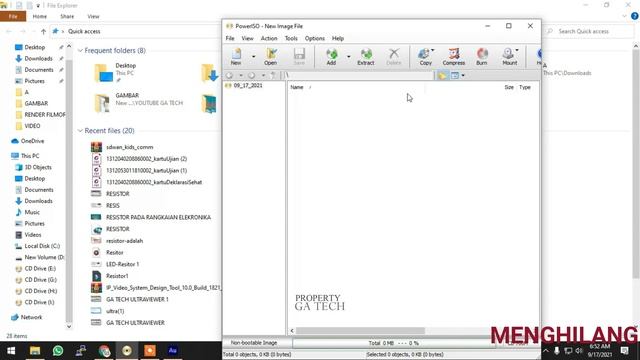
Task: Open the Options menu
Action: [315, 38]
